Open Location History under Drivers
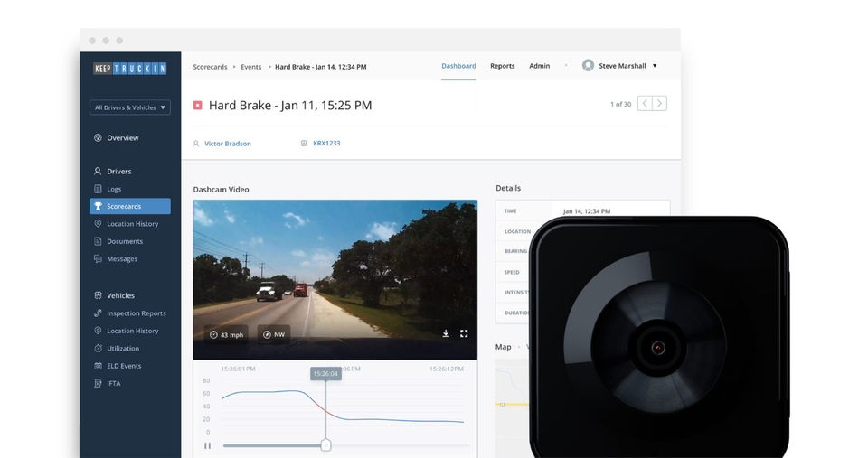Viewport: 868px width, 458px height. tap(132, 224)
